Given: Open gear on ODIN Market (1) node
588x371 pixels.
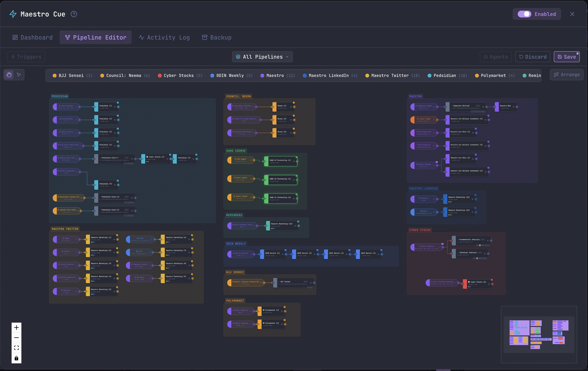Looking at the screenshot, I should (283, 254).
